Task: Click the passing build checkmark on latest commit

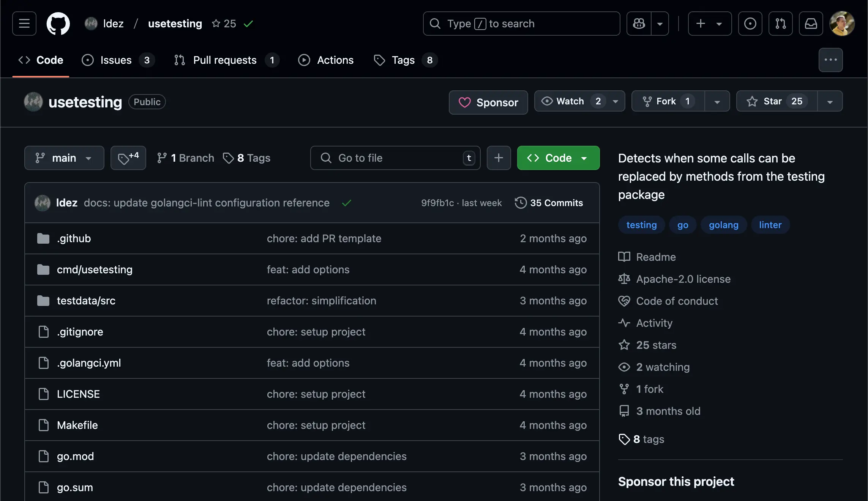Action: pos(346,203)
